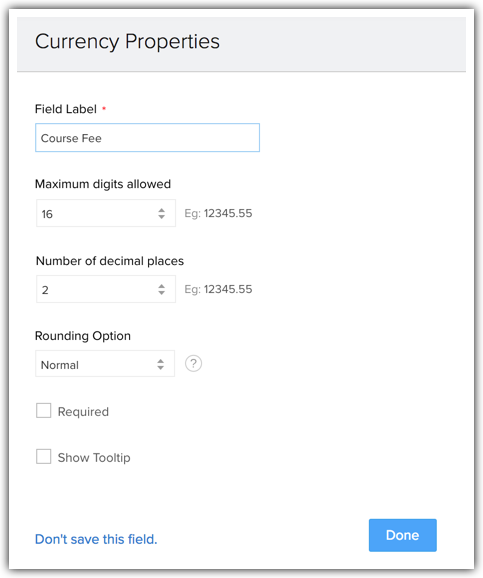Screen dimensions: 483x578
Task: Click the Maximum digits allowed caption
Action: pyautogui.click(x=103, y=184)
